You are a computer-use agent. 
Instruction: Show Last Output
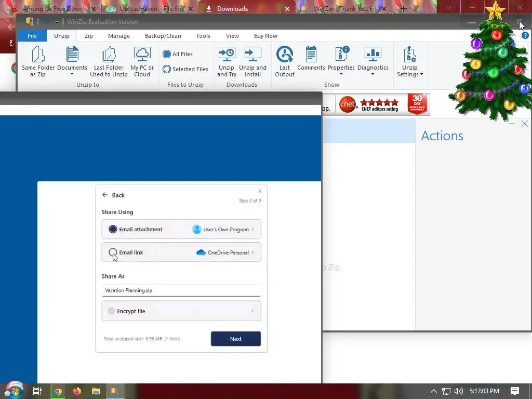click(285, 61)
